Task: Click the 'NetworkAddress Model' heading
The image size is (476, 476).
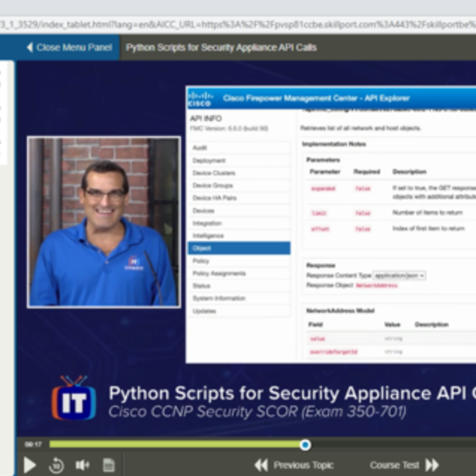Action: (340, 311)
